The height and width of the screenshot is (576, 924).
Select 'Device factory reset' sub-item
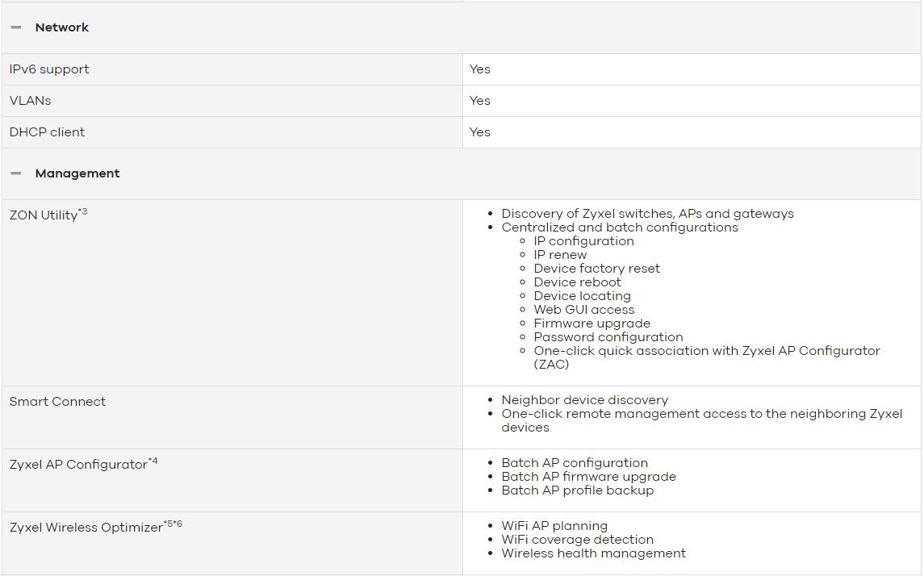pos(597,269)
